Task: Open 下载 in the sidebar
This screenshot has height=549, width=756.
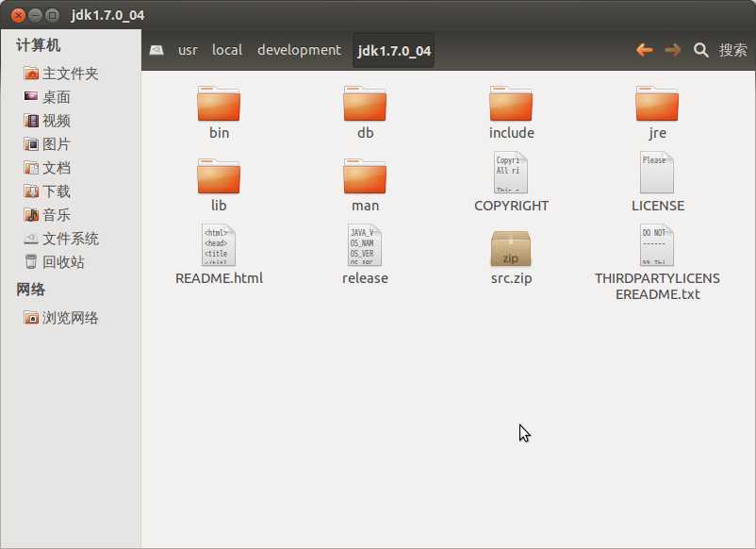Action: pyautogui.click(x=57, y=191)
